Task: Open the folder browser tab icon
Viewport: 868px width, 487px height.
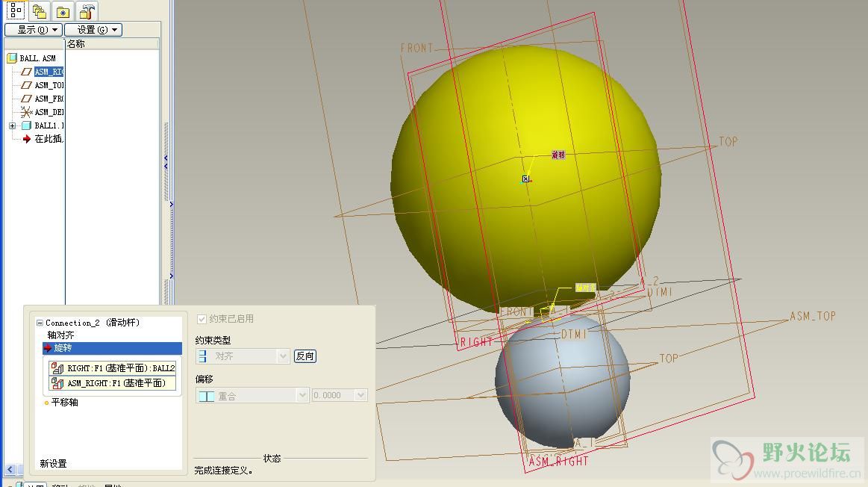Action: click(40, 11)
